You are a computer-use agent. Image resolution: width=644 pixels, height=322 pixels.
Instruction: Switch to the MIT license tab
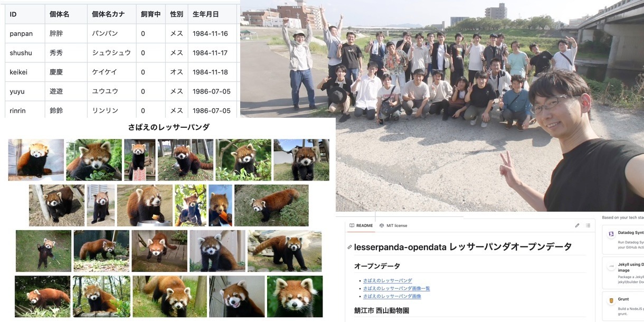click(x=393, y=225)
